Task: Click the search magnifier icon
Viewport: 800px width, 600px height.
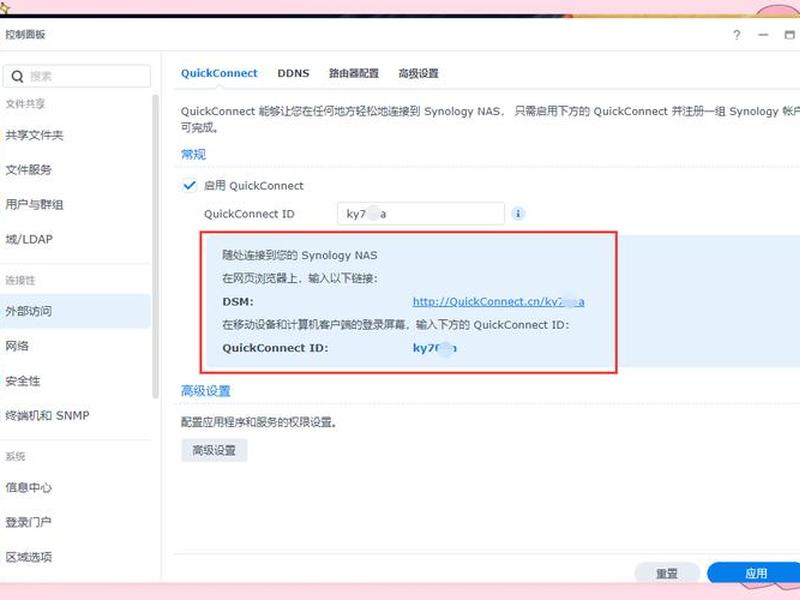Action: [17, 77]
